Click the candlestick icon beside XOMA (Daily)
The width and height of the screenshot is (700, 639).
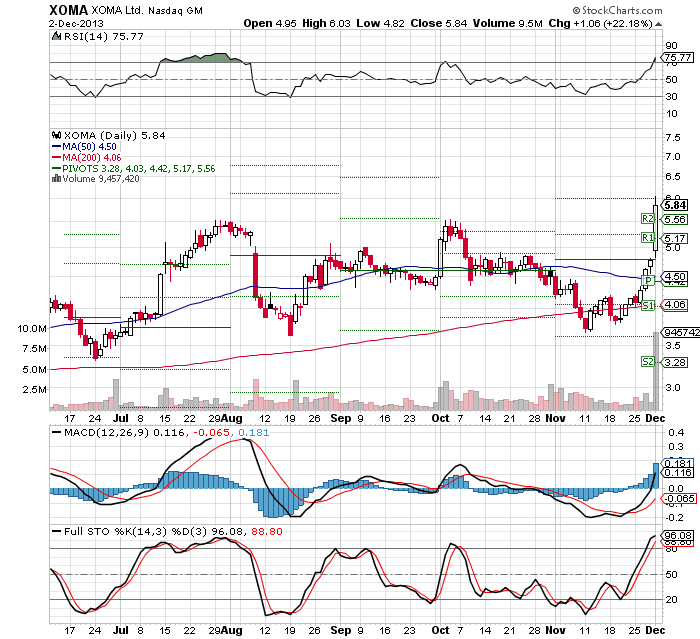click(x=56, y=135)
